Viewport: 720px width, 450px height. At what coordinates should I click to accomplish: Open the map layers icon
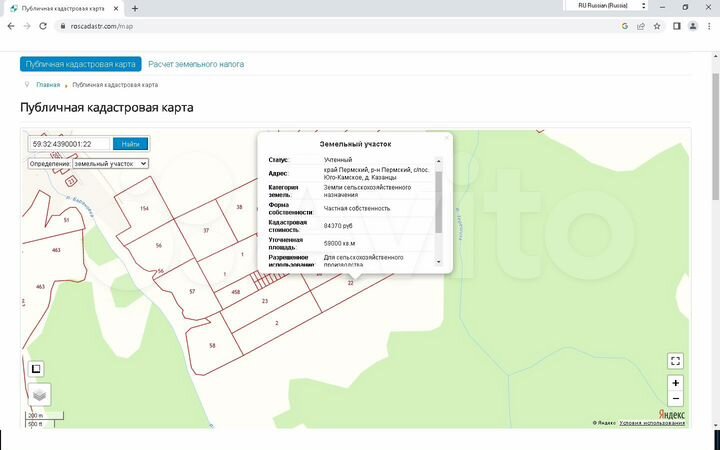39,394
